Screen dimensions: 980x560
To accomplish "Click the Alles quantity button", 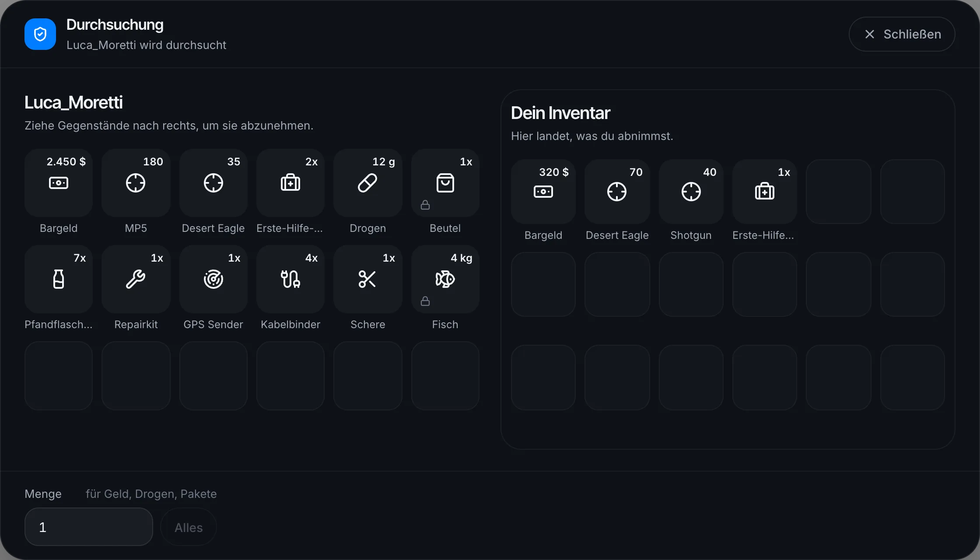I will pos(189,527).
